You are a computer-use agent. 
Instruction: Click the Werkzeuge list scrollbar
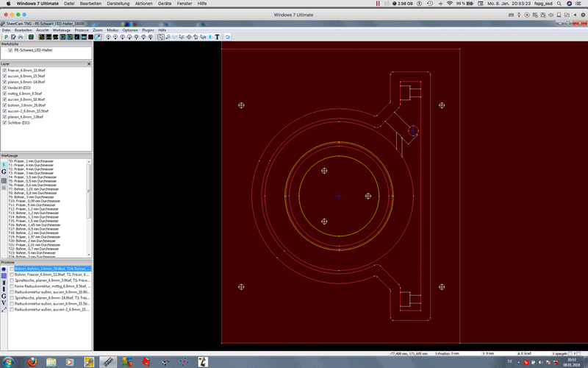[89, 191]
